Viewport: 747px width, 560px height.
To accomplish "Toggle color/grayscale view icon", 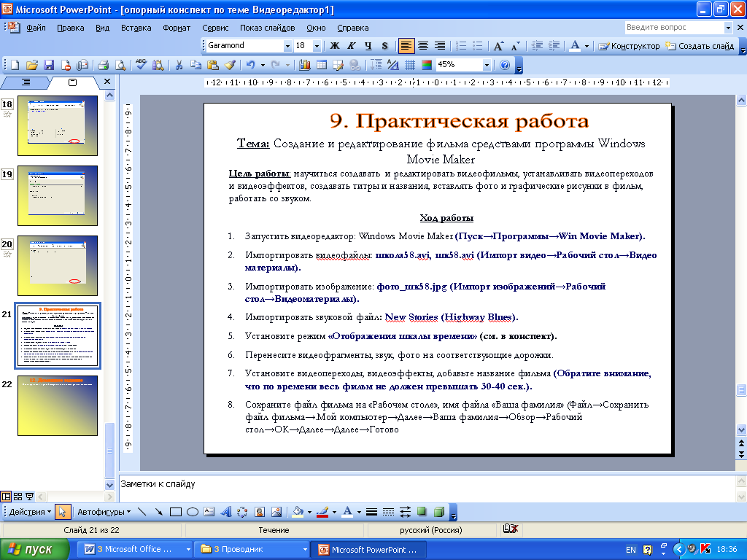I will [427, 65].
